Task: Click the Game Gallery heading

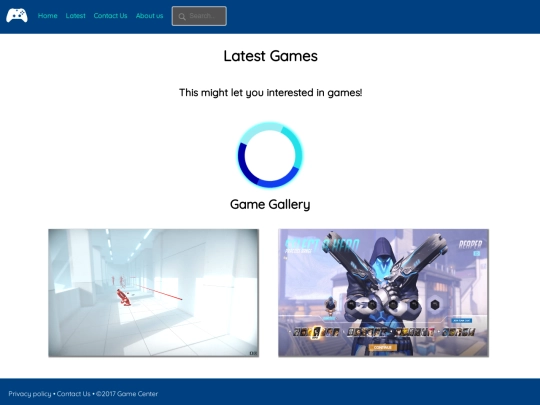Action: click(270, 204)
